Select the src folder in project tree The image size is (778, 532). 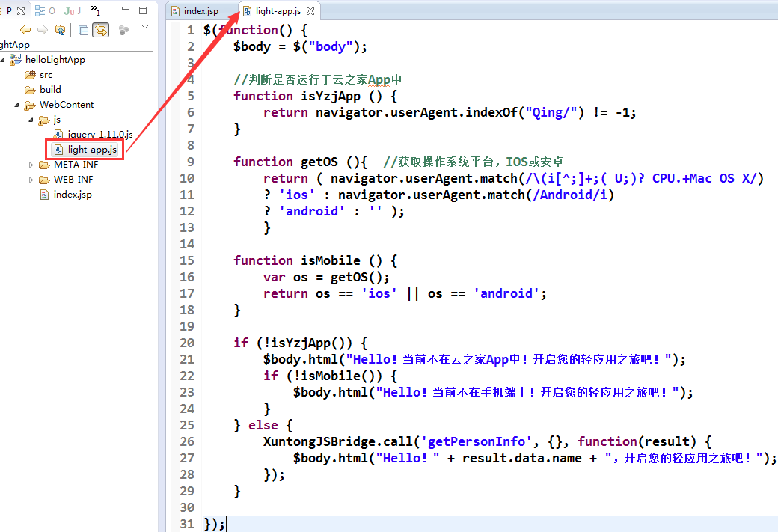[46, 75]
